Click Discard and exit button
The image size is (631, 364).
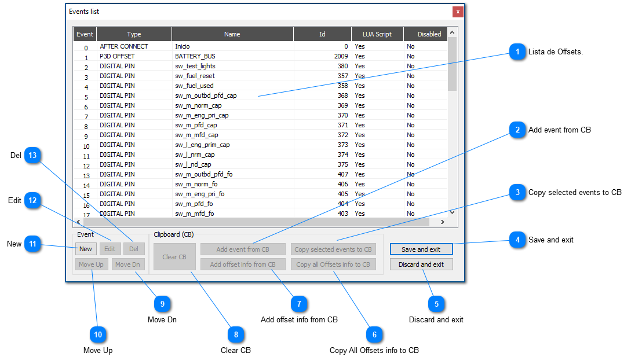421,264
